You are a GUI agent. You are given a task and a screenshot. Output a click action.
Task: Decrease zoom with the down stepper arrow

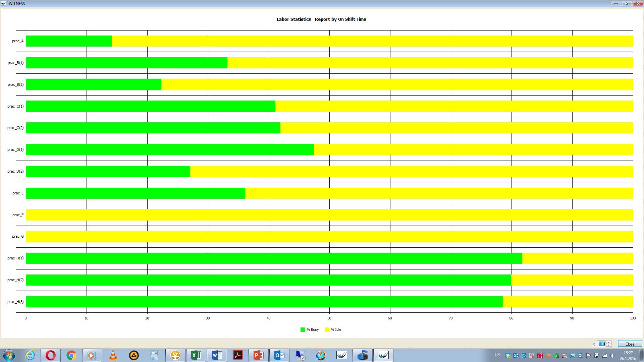[609, 345]
